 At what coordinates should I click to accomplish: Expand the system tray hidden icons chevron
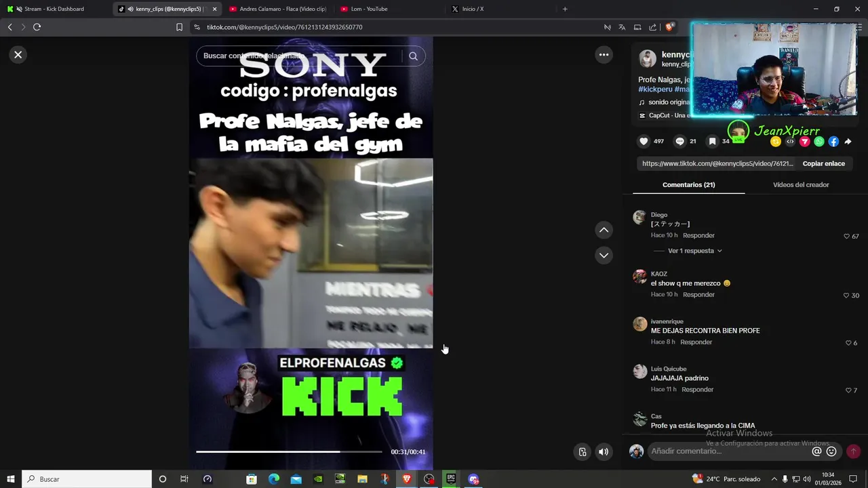pos(774,479)
